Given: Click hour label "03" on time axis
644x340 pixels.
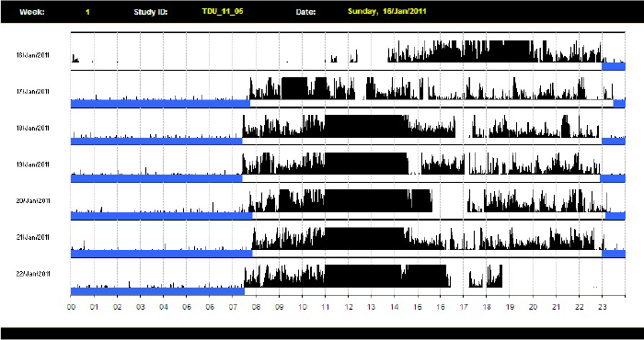Looking at the screenshot, I should (141, 306).
